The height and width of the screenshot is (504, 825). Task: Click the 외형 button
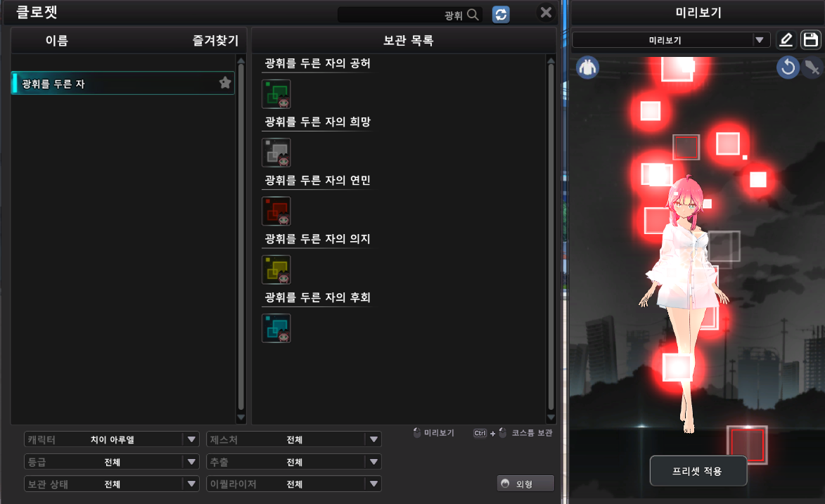pos(525,484)
